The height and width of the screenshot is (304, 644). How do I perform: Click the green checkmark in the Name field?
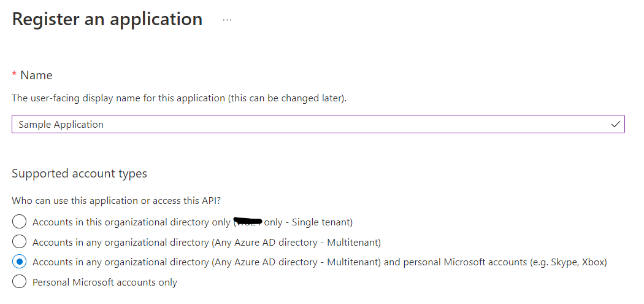coord(616,124)
